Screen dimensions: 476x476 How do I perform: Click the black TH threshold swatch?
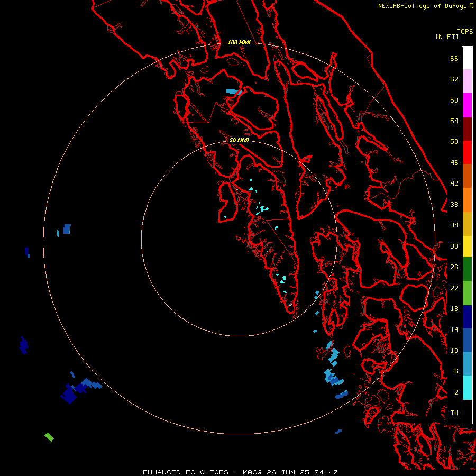[467, 411]
